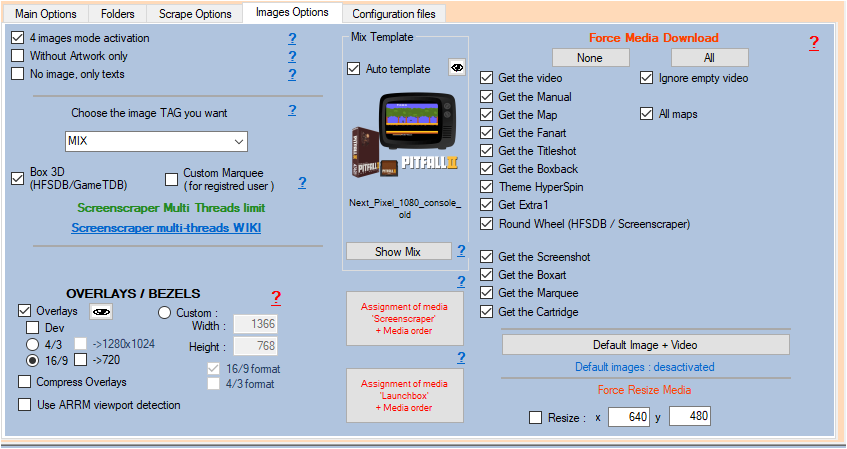Open help for 4 images mode activation
The image size is (847, 449).
click(292, 39)
